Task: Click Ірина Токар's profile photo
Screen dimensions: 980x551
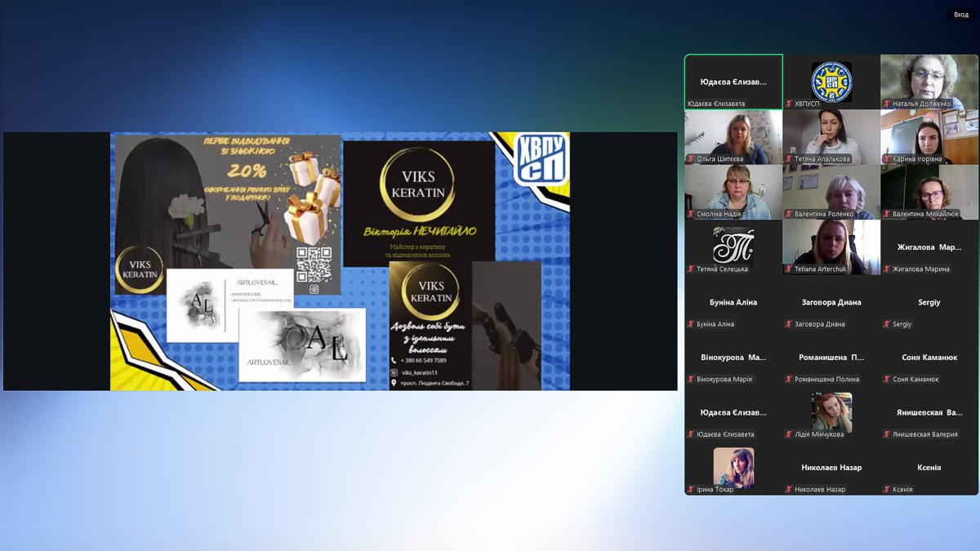Action: pos(733,467)
